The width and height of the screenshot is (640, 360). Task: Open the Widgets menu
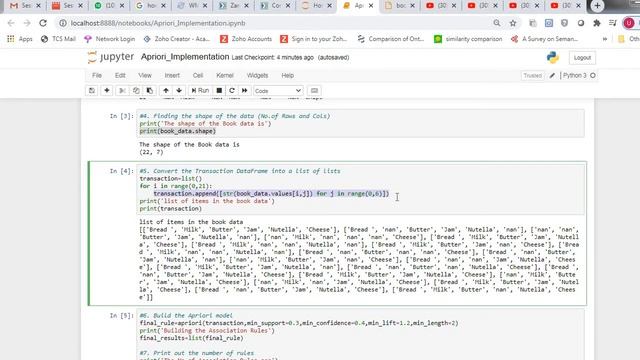257,76
